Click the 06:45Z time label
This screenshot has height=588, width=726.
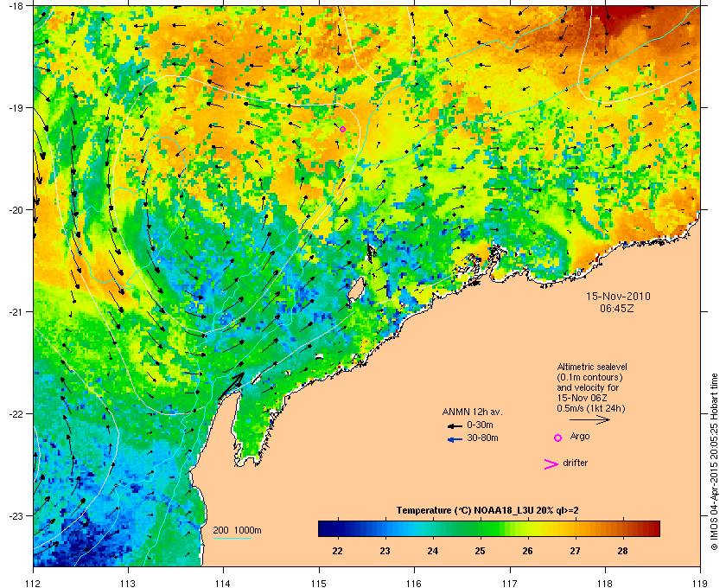click(617, 308)
